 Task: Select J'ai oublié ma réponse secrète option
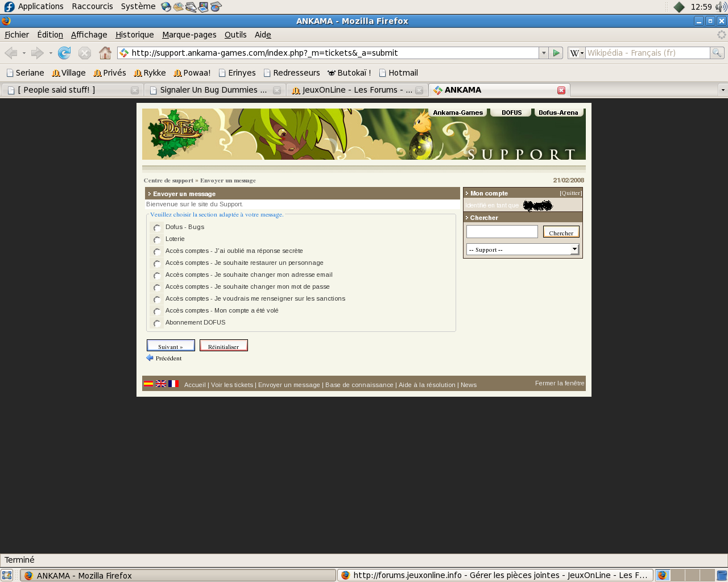coord(157,251)
